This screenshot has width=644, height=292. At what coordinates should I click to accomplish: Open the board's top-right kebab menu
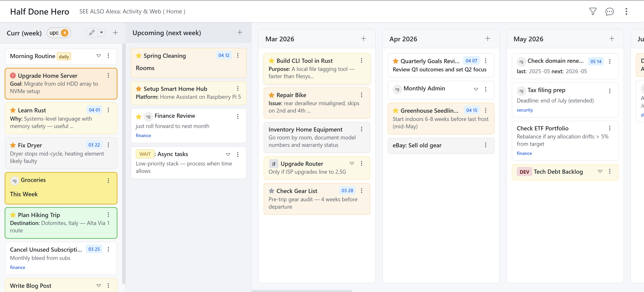coord(626,12)
